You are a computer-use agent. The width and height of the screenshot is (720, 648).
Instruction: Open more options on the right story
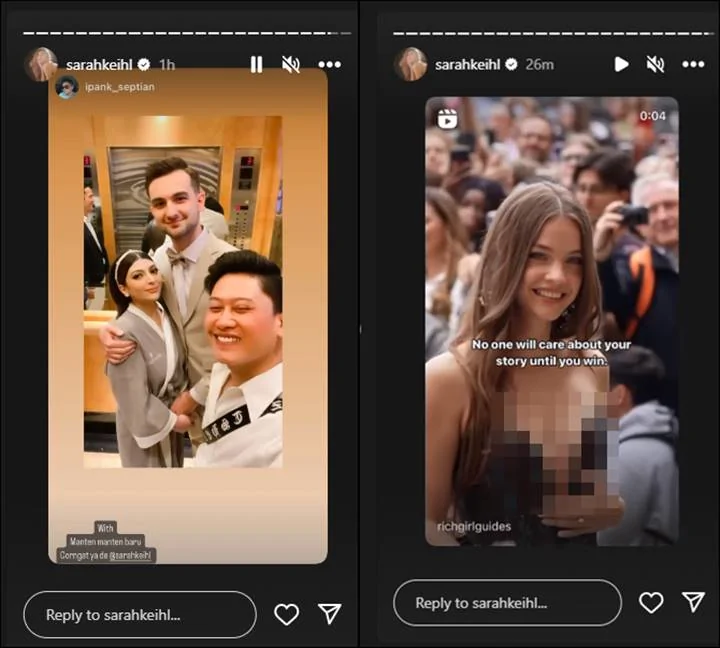coord(693,64)
